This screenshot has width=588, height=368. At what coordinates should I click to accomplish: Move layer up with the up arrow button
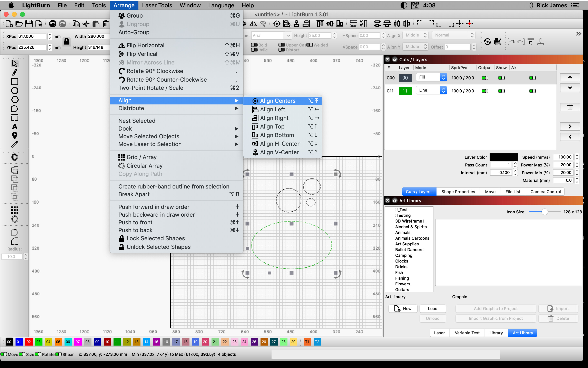point(570,77)
